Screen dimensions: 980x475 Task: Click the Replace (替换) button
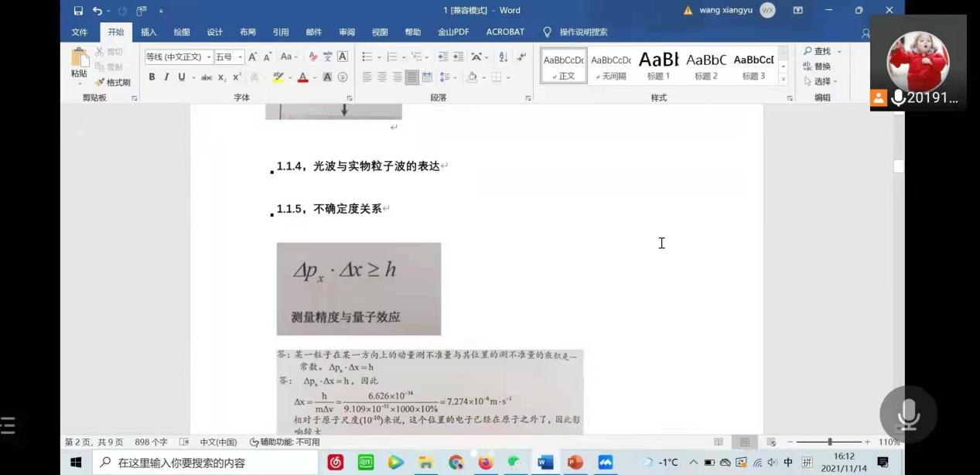pos(817,67)
